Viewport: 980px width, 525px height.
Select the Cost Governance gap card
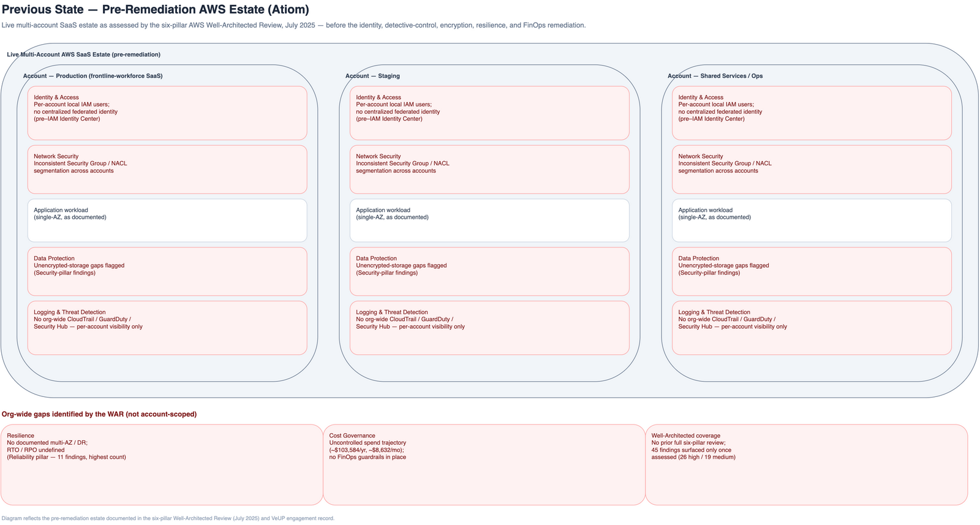(x=484, y=465)
